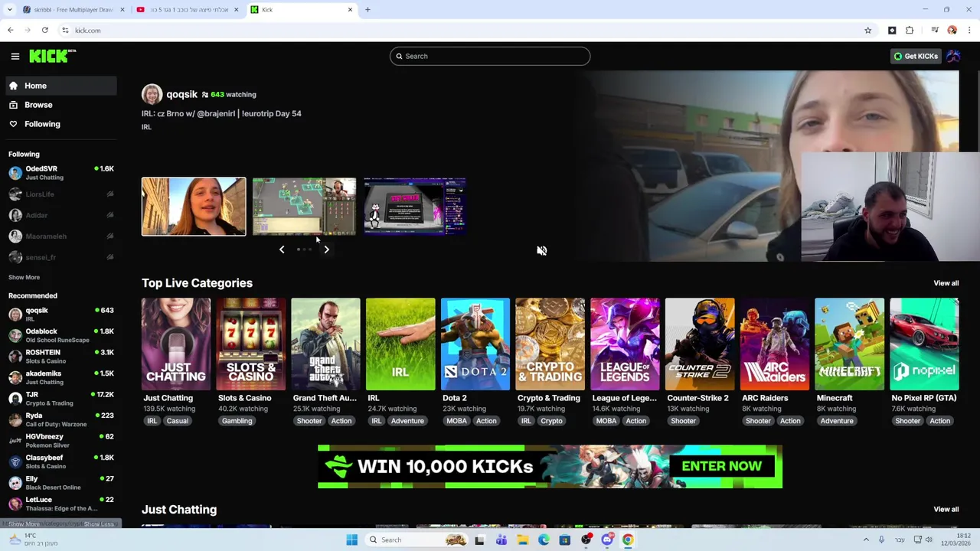The image size is (980, 551).
Task: Open OdedSVR in the Following list
Action: click(x=61, y=173)
